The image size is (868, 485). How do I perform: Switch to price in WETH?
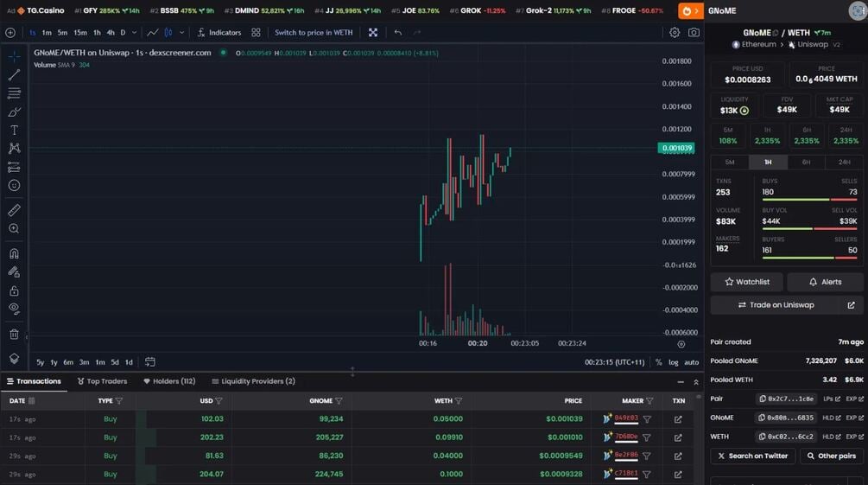point(314,33)
